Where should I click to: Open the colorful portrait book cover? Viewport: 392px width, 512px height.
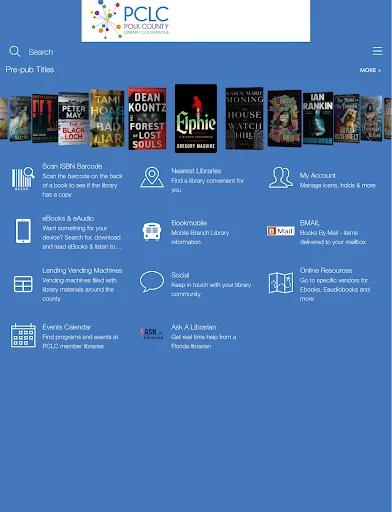(284, 118)
